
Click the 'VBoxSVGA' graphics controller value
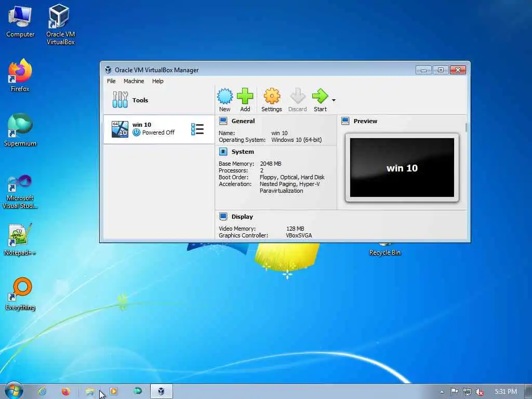(299, 235)
